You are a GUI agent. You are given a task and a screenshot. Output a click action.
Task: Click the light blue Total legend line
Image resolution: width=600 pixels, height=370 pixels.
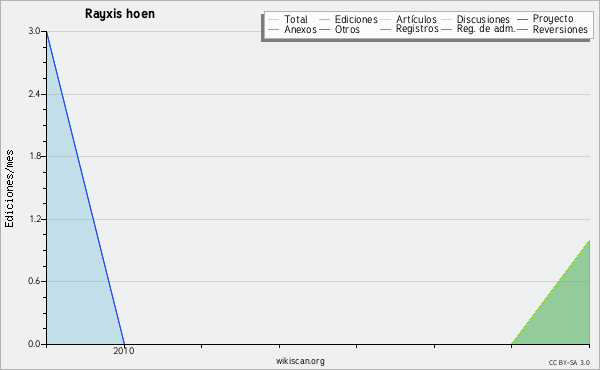(x=273, y=20)
